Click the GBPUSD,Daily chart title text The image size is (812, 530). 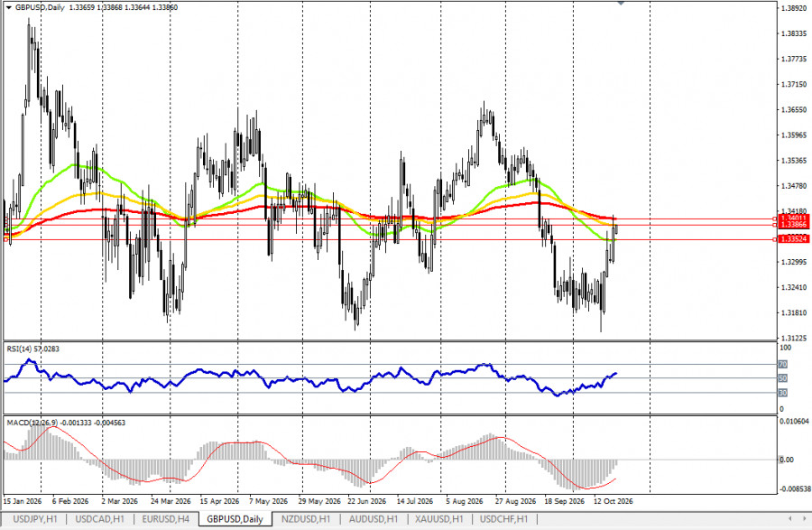[40, 8]
